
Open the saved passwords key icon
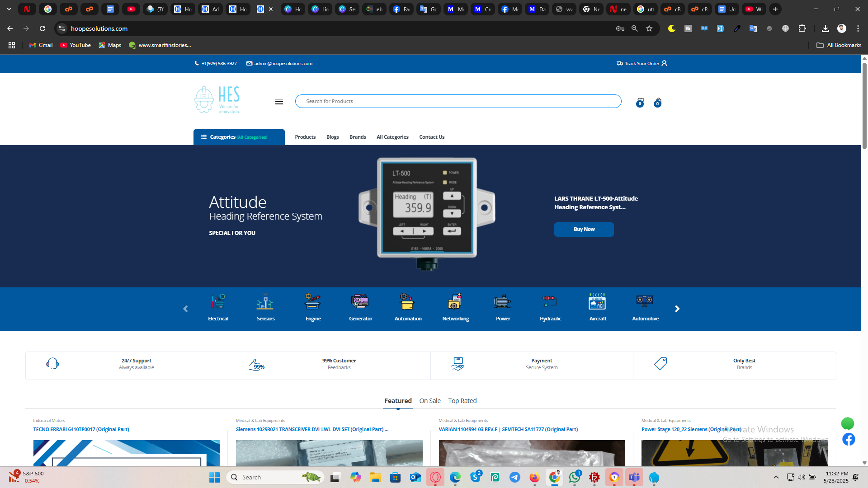pos(620,28)
